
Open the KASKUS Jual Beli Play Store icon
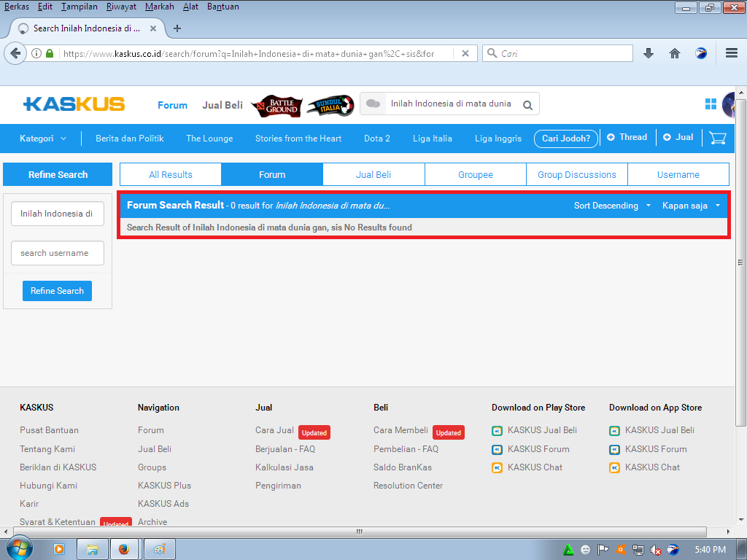click(497, 431)
